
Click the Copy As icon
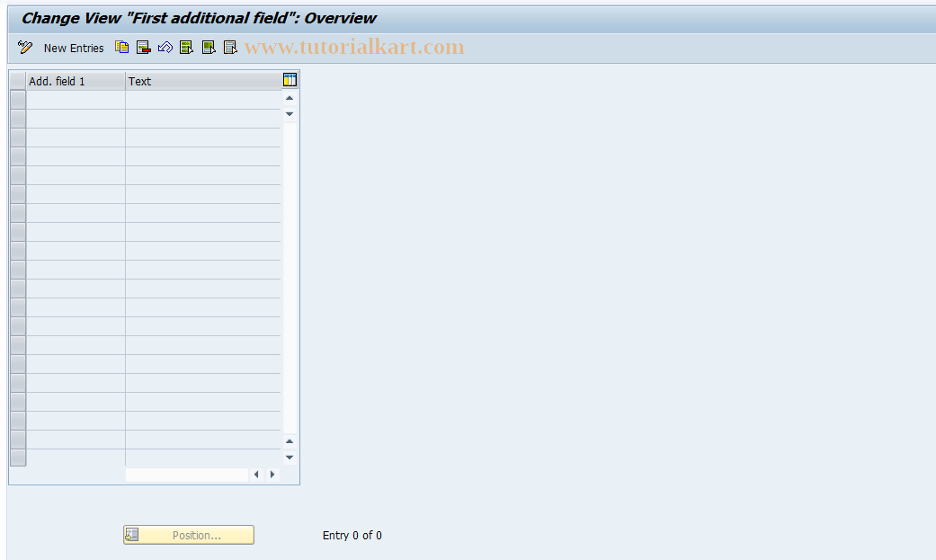click(121, 48)
